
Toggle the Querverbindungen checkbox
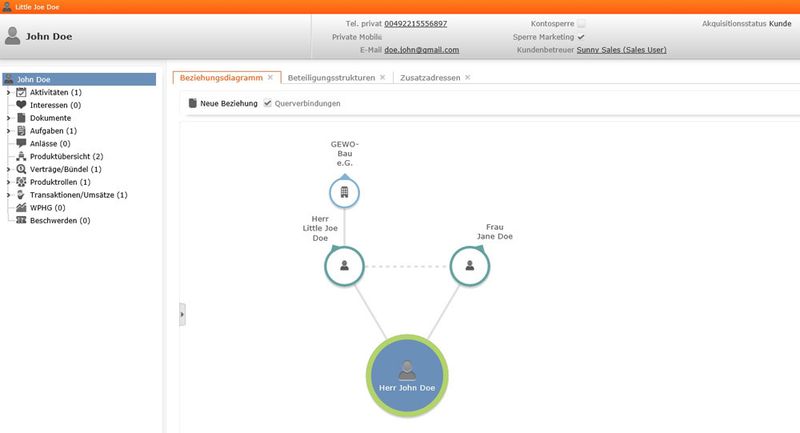[267, 103]
